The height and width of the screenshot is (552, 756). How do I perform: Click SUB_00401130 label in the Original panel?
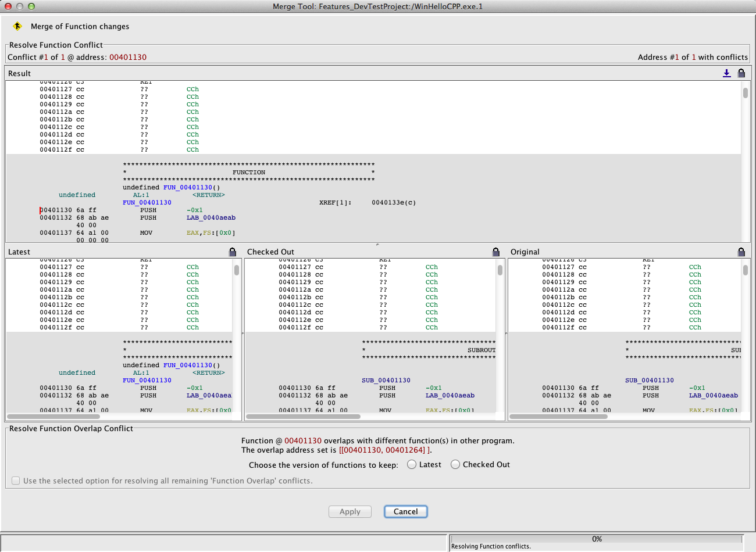(650, 381)
